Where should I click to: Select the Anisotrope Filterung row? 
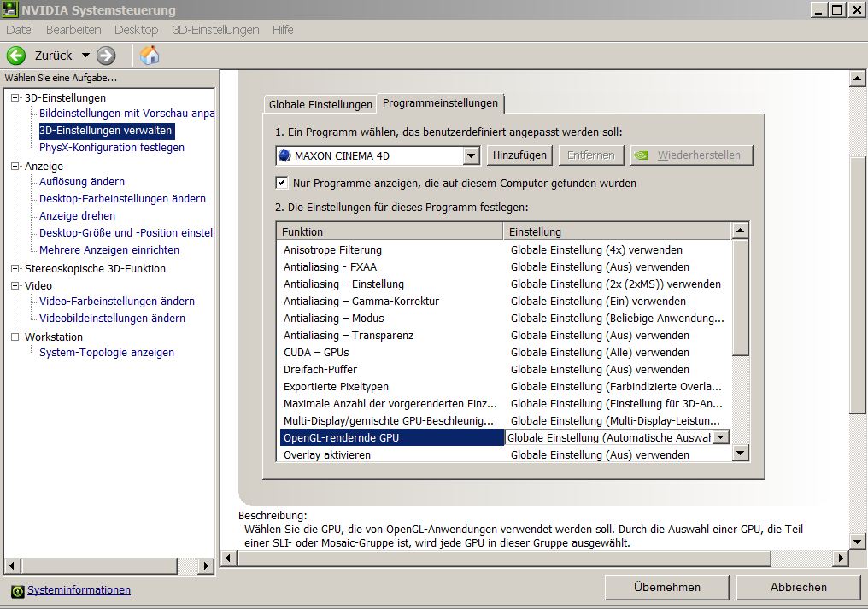click(504, 250)
